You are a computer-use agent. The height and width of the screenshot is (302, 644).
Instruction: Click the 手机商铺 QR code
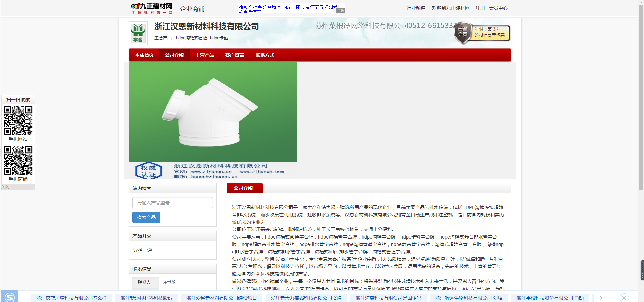18,161
